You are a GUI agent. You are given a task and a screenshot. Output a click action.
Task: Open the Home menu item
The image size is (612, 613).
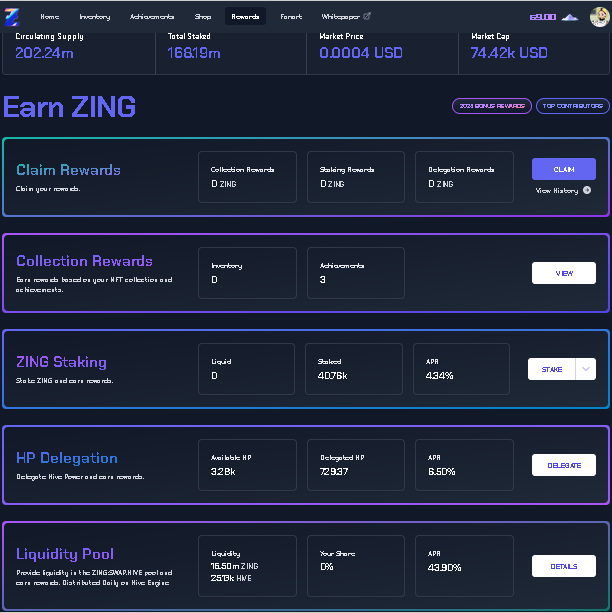[50, 16]
